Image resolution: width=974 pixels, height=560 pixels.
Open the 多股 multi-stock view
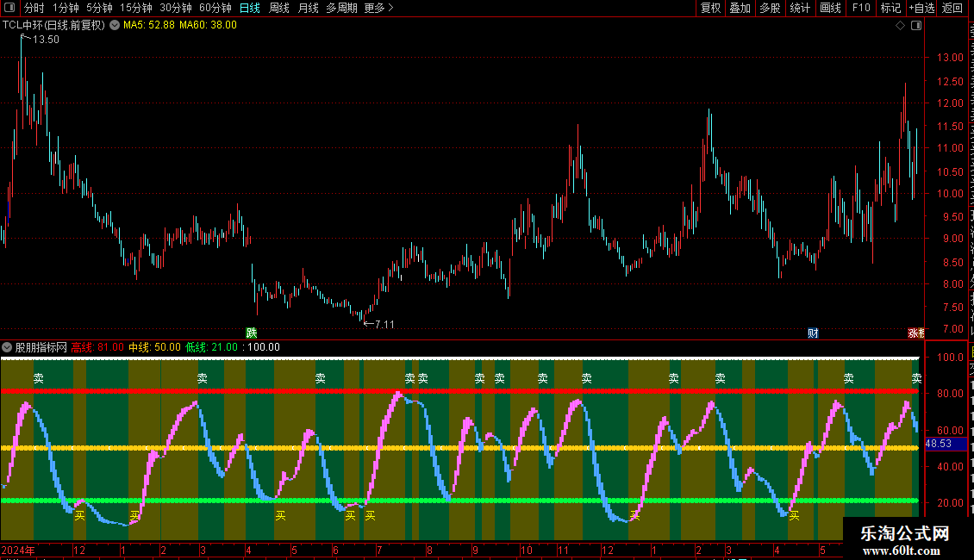(770, 8)
